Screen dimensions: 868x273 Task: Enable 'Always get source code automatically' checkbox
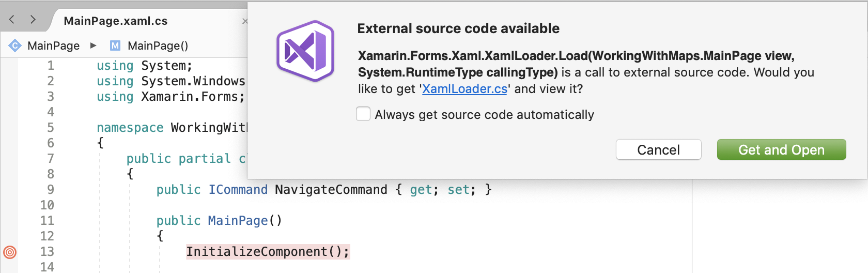[363, 114]
